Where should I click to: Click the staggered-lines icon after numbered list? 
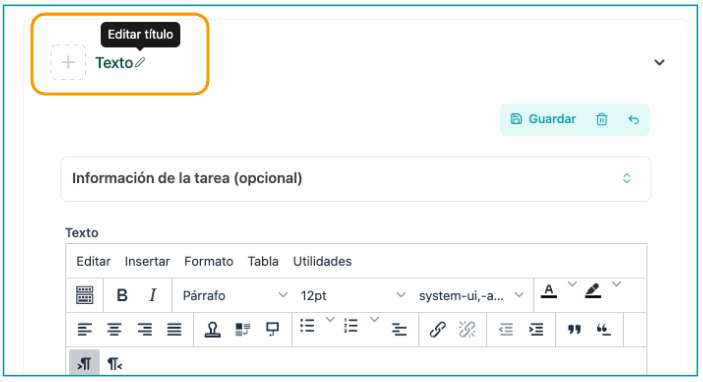click(399, 330)
